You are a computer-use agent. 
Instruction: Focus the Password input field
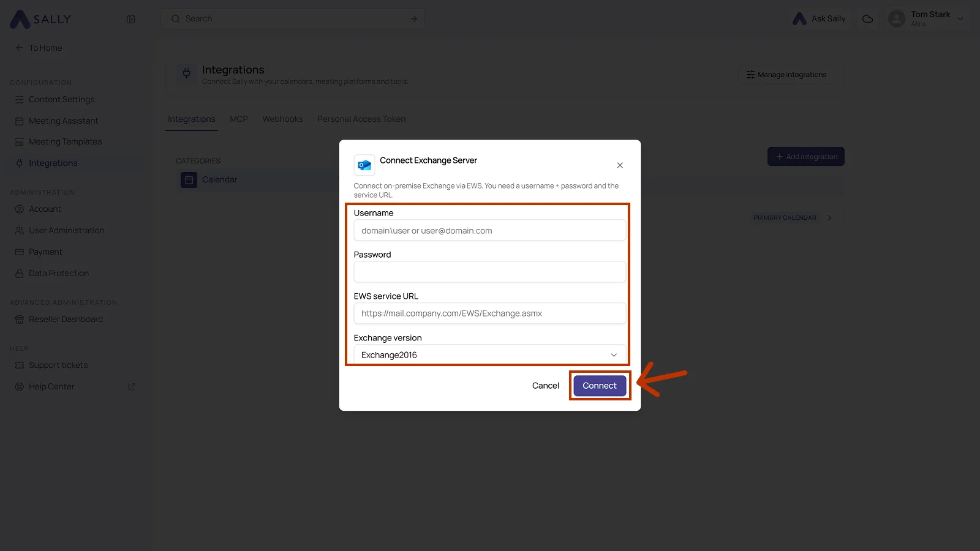[x=490, y=272]
